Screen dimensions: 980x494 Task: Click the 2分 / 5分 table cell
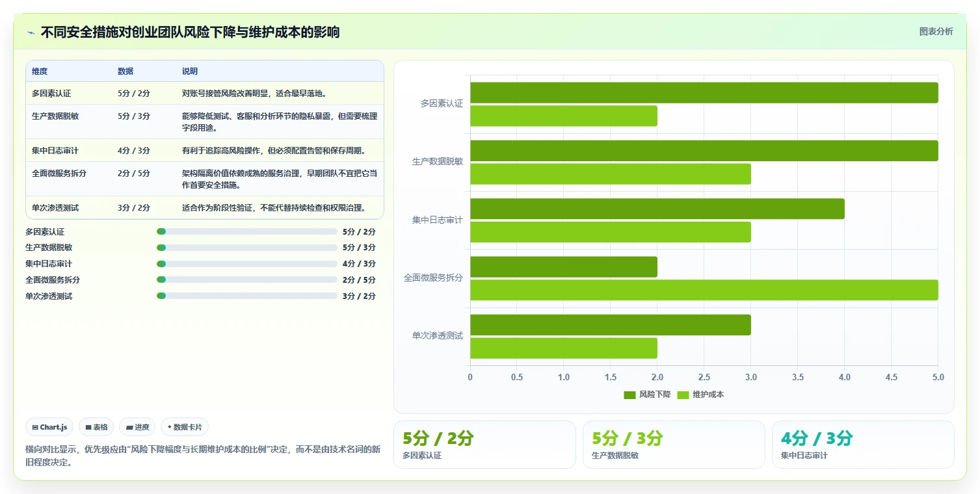click(134, 173)
